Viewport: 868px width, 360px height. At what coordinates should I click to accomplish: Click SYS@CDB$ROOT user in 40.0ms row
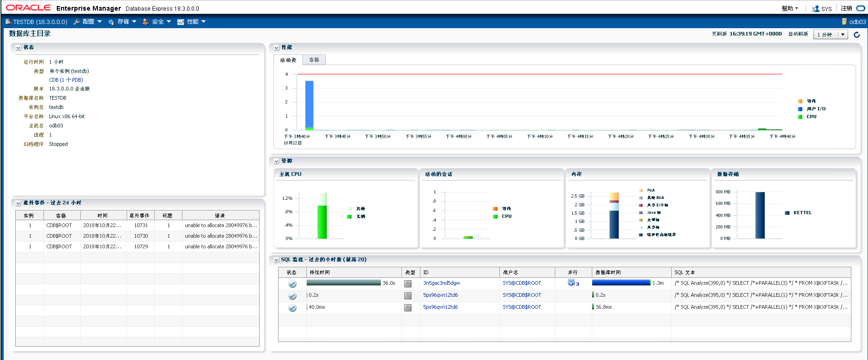(522, 307)
